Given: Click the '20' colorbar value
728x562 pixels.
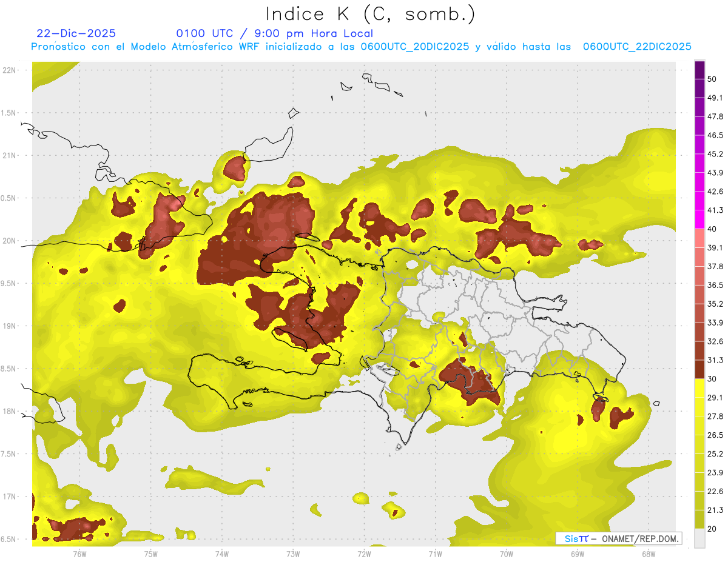Looking at the screenshot, I should [x=712, y=529].
